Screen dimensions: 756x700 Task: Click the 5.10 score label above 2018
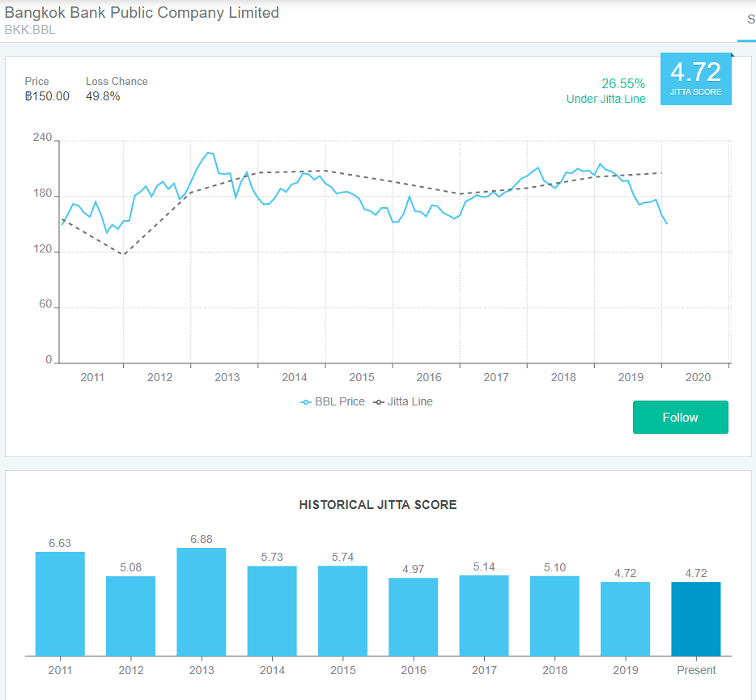pos(554,567)
